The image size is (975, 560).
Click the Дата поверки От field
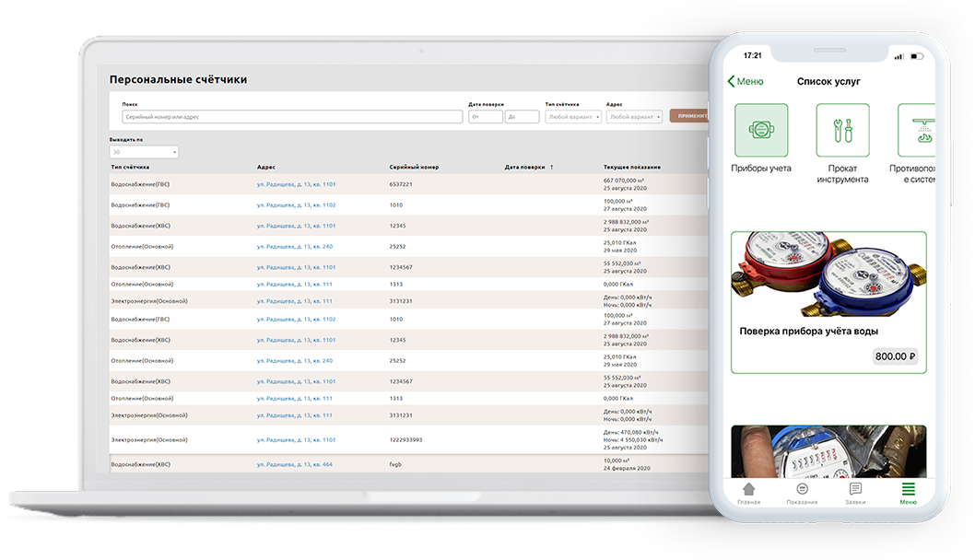(486, 117)
